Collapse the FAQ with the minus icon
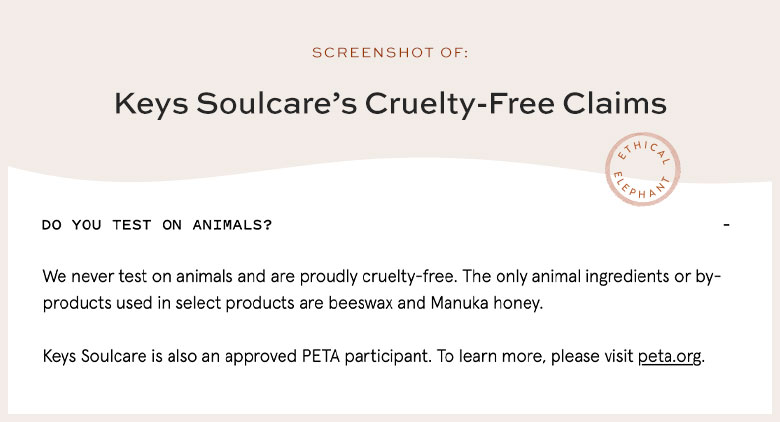This screenshot has width=780, height=422. (726, 225)
